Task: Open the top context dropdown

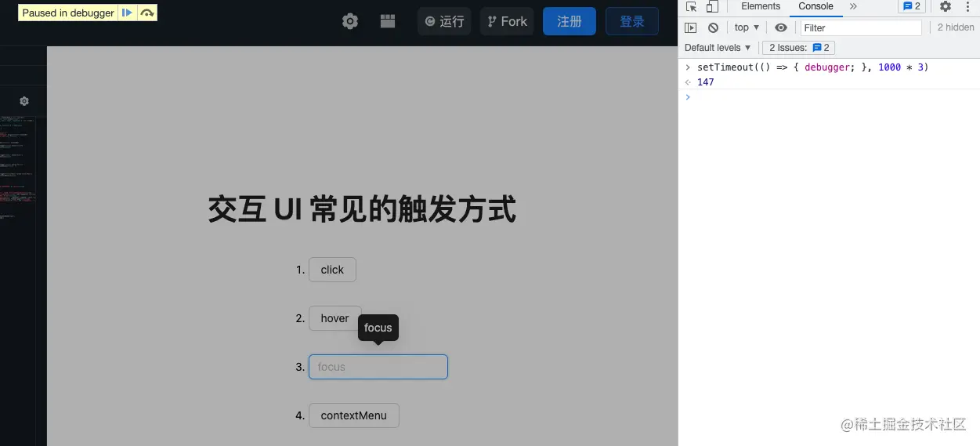Action: tap(747, 27)
